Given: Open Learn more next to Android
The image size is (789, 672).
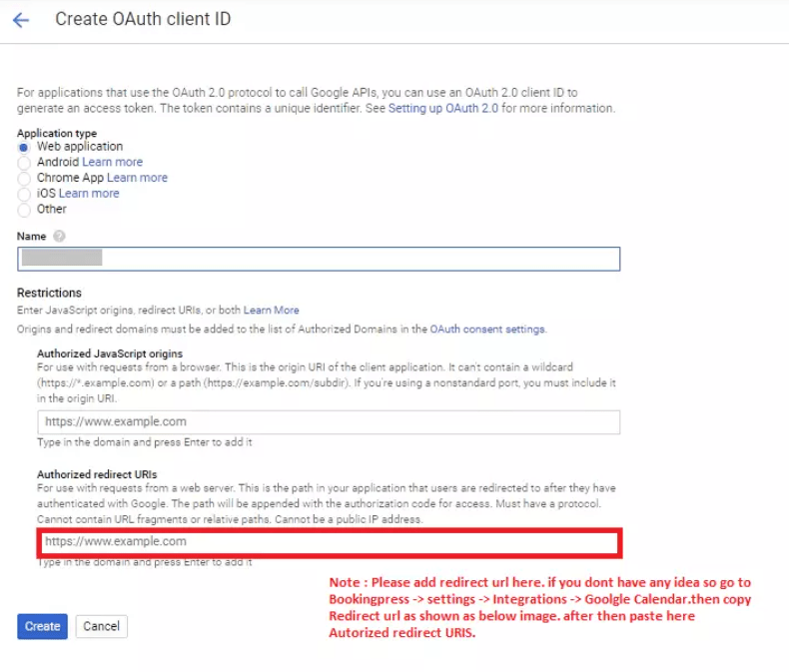Looking at the screenshot, I should [x=112, y=162].
